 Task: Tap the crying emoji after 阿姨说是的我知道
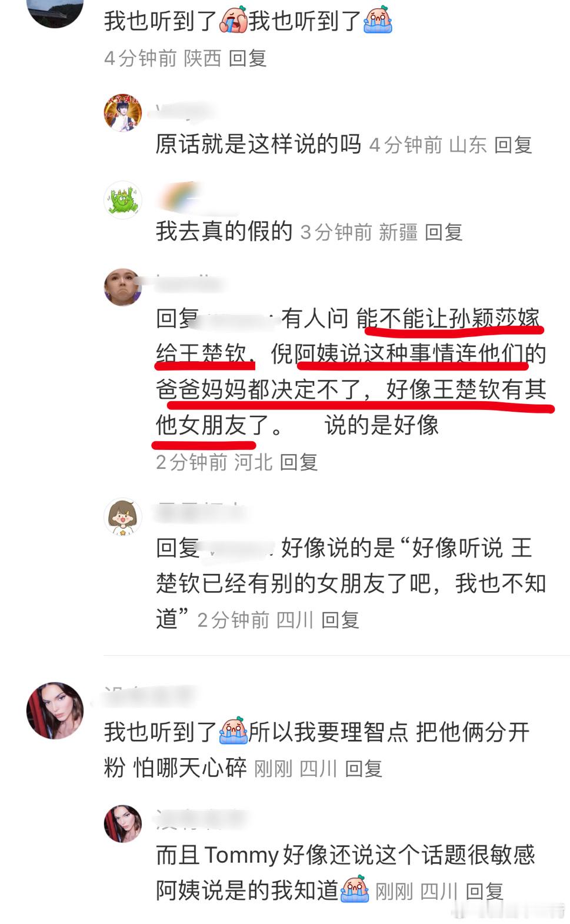tap(355, 889)
